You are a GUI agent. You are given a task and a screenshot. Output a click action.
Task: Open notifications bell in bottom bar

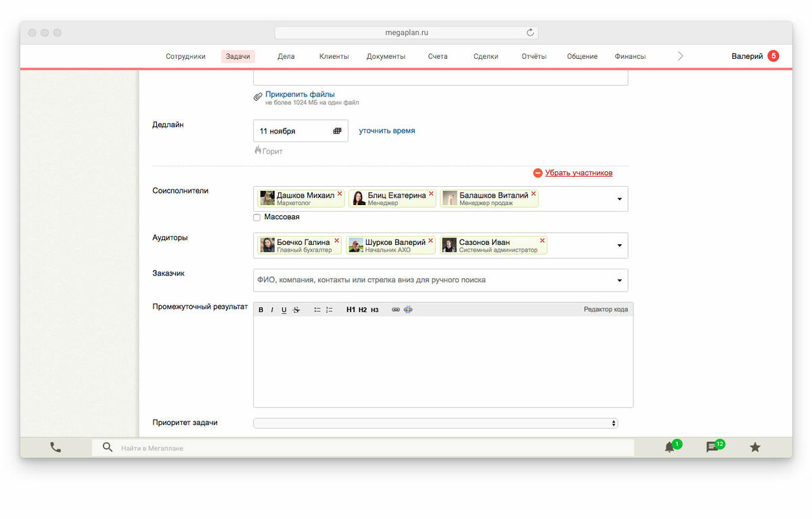(669, 447)
